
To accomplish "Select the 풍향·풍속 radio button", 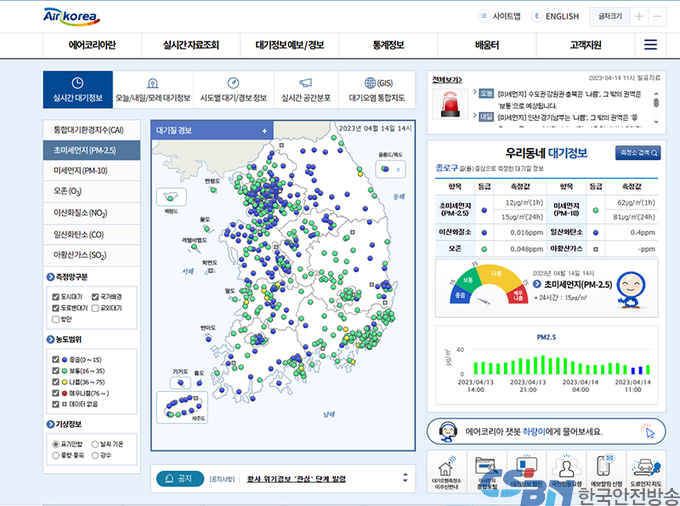I will 56,455.
